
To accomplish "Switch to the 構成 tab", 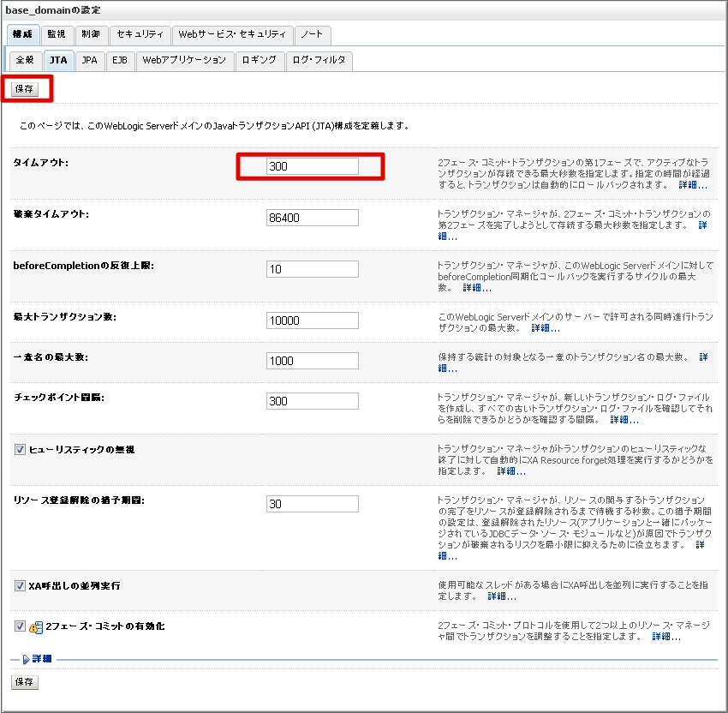I will click(22, 34).
